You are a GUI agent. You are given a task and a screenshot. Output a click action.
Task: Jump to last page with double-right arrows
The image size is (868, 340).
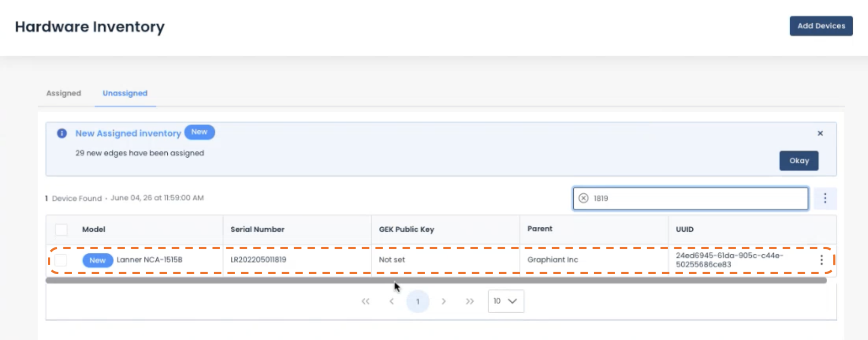tap(469, 301)
